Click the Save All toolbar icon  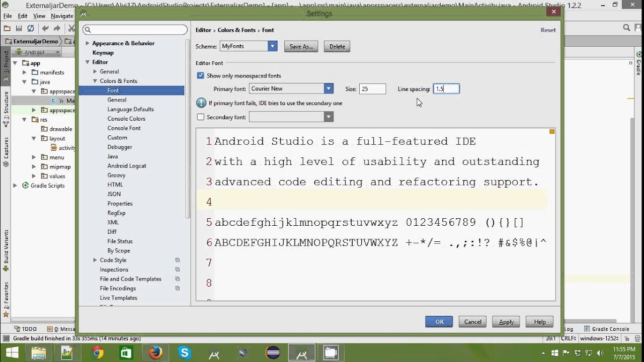[19, 29]
